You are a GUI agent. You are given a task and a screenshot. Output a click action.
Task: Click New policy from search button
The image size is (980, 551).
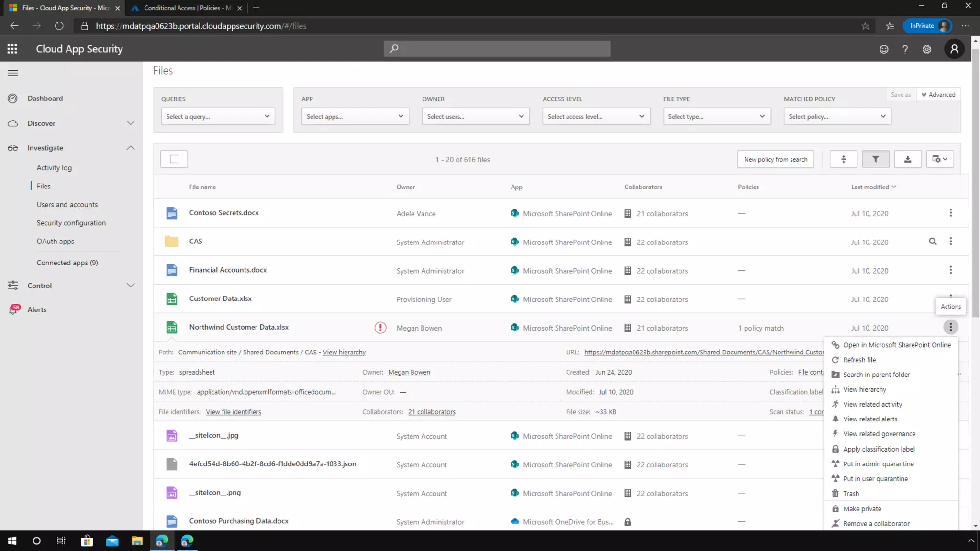point(775,159)
